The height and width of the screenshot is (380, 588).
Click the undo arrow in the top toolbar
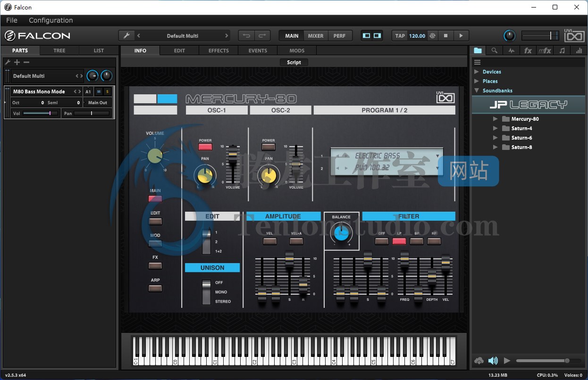click(x=246, y=36)
